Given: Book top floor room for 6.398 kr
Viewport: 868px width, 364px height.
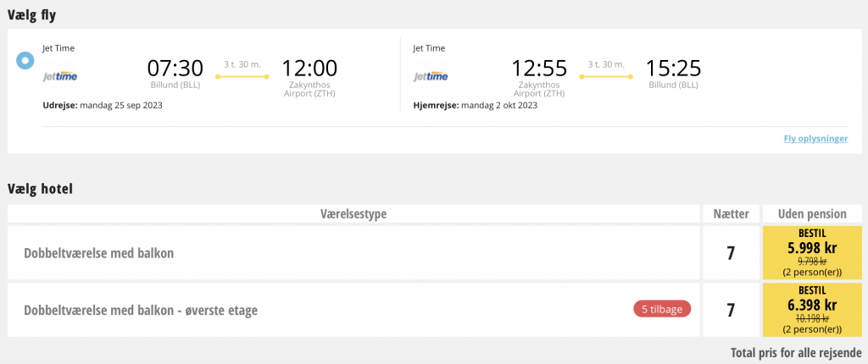Looking at the screenshot, I should click(812, 310).
